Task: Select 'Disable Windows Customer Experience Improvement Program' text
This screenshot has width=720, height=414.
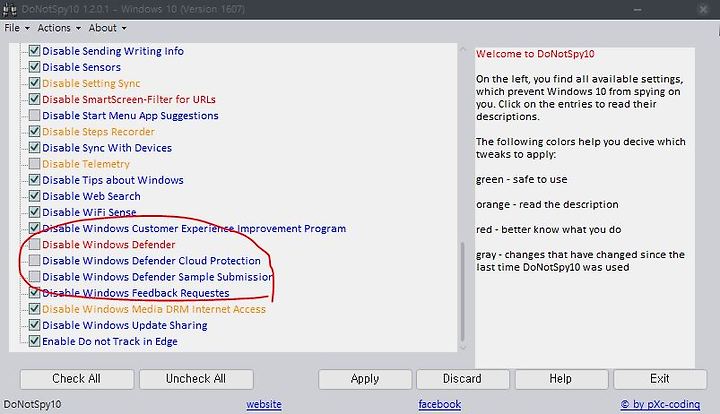Action: [194, 228]
